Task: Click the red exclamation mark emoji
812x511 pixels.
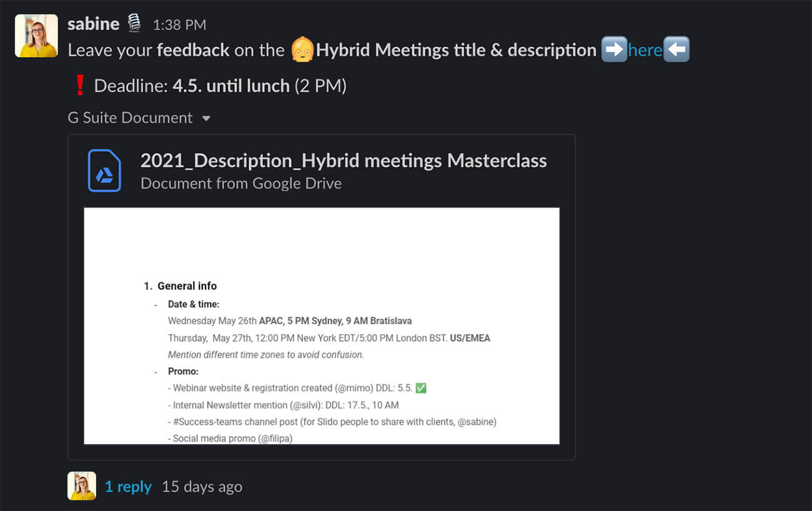Action: (x=79, y=85)
